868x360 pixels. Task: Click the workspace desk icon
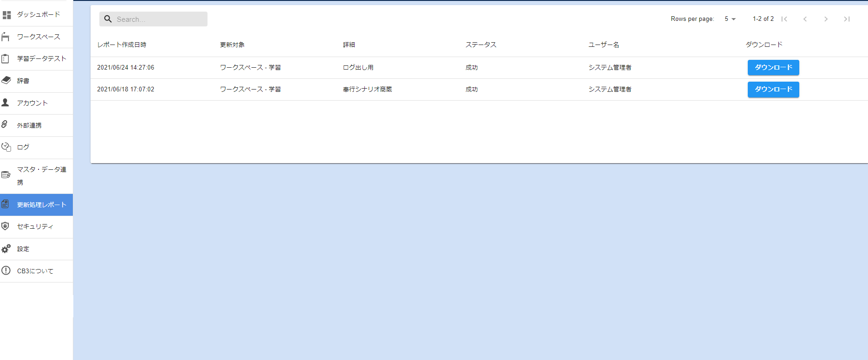[6, 37]
